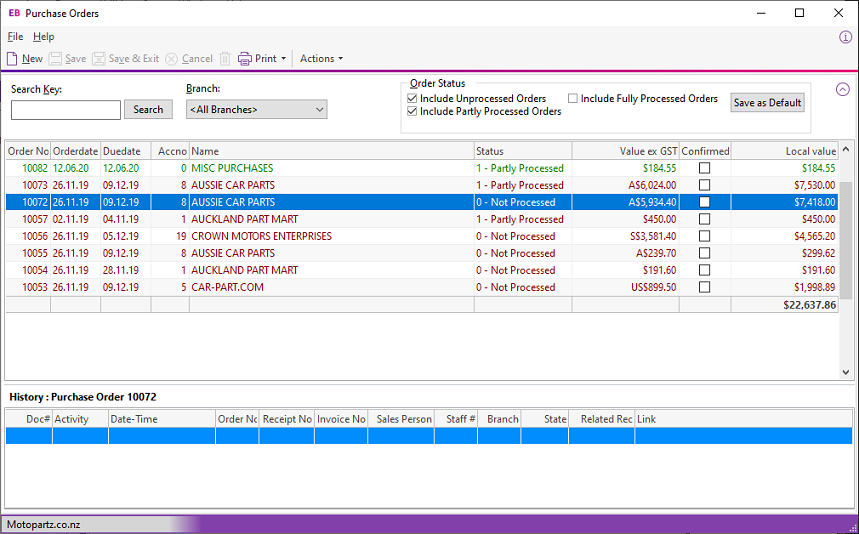Click the trash can delete icon

point(225,59)
